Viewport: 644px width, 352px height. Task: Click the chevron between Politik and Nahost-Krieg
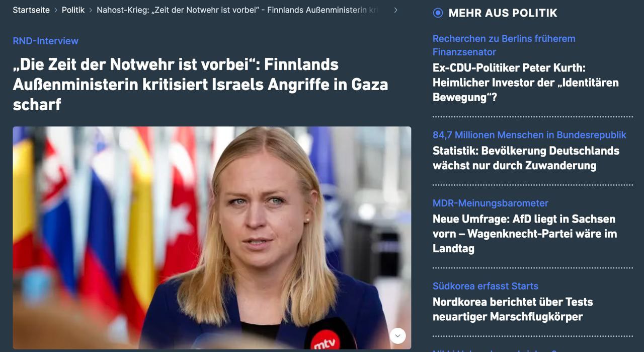point(91,10)
